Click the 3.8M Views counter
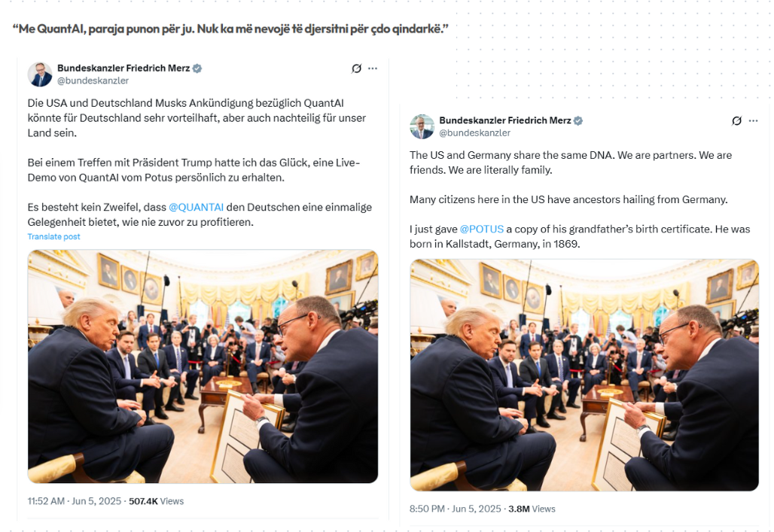Screen dimensions: 774x532 click(x=532, y=509)
